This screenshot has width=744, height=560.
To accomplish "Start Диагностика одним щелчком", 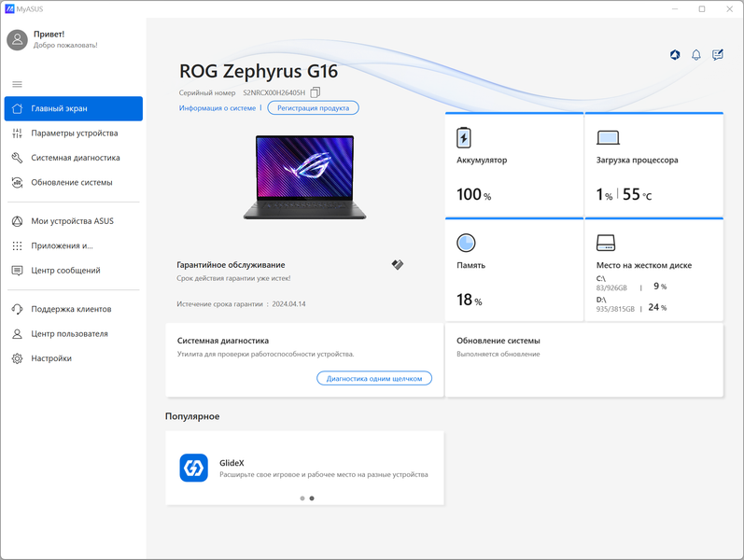I will [x=374, y=379].
